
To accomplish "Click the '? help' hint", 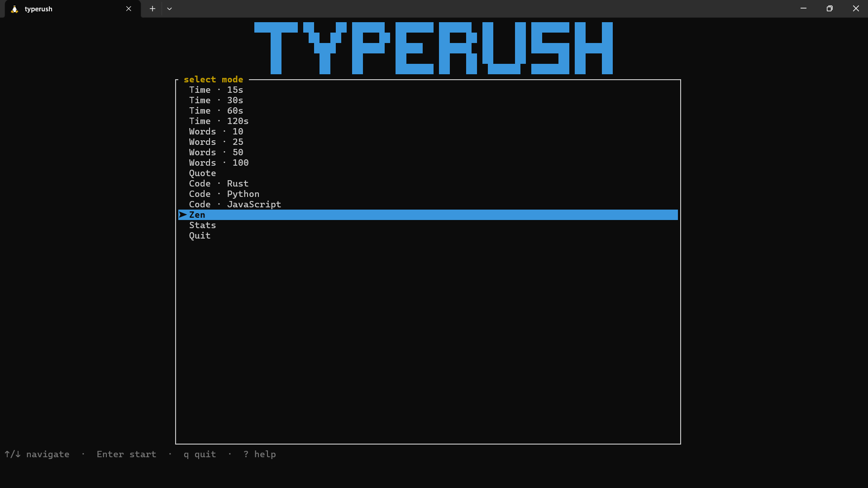I will tap(259, 454).
